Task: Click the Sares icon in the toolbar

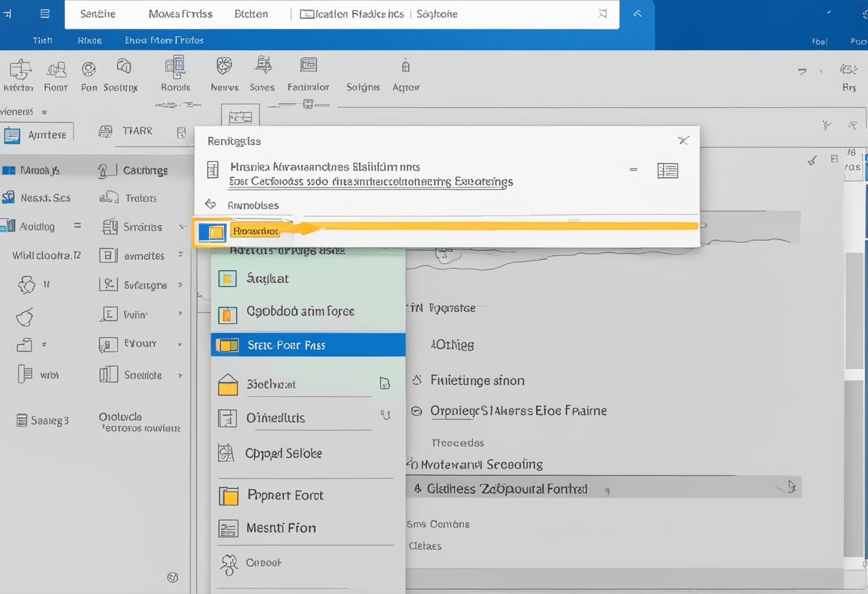Action: [x=262, y=74]
